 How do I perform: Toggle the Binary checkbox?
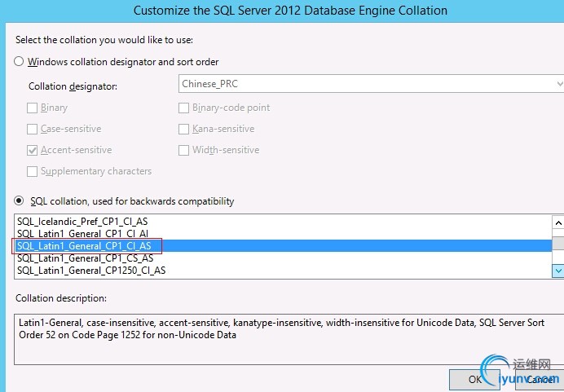click(33, 108)
